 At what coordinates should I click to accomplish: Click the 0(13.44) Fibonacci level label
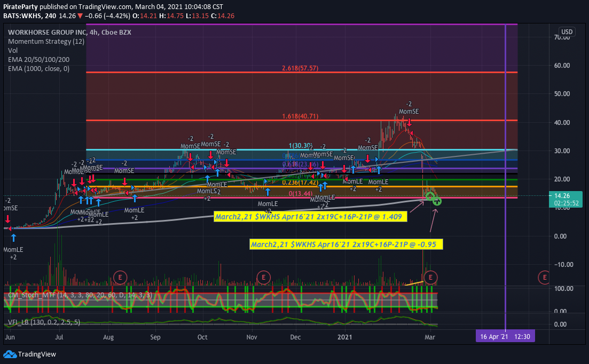click(x=300, y=194)
